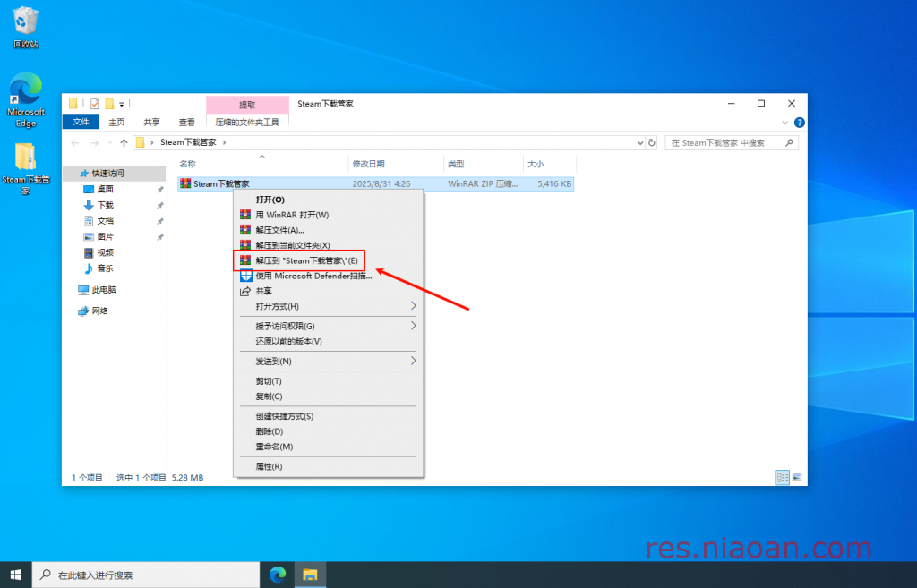917x588 pixels.
Task: Click the taskbar search box
Action: pos(146,575)
